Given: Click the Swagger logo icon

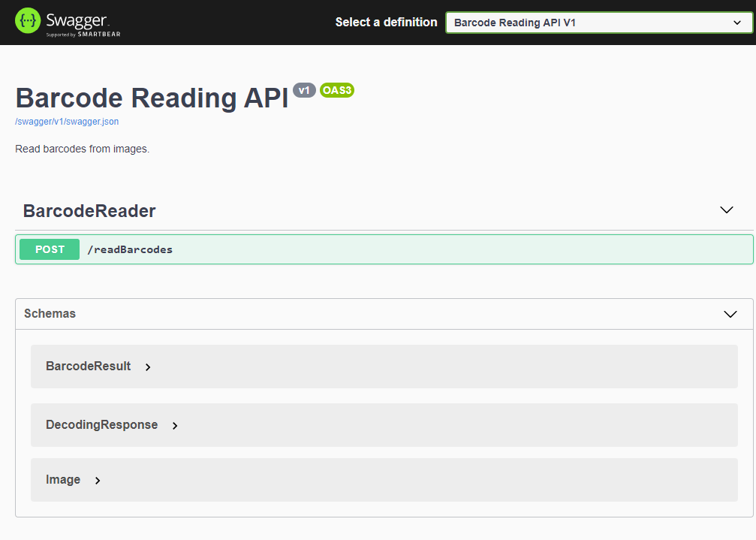Looking at the screenshot, I should (x=27, y=22).
